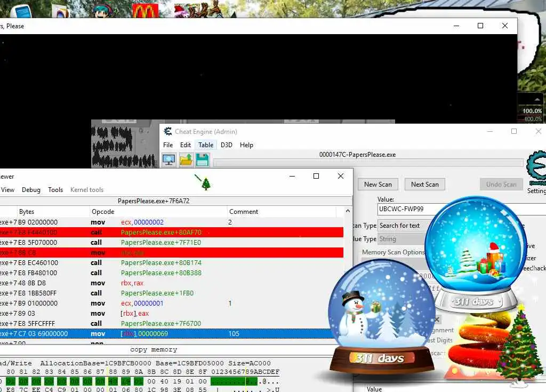546x392 pixels.
Task: Open the Scan Type dropdown Search for text
Action: click(402, 226)
